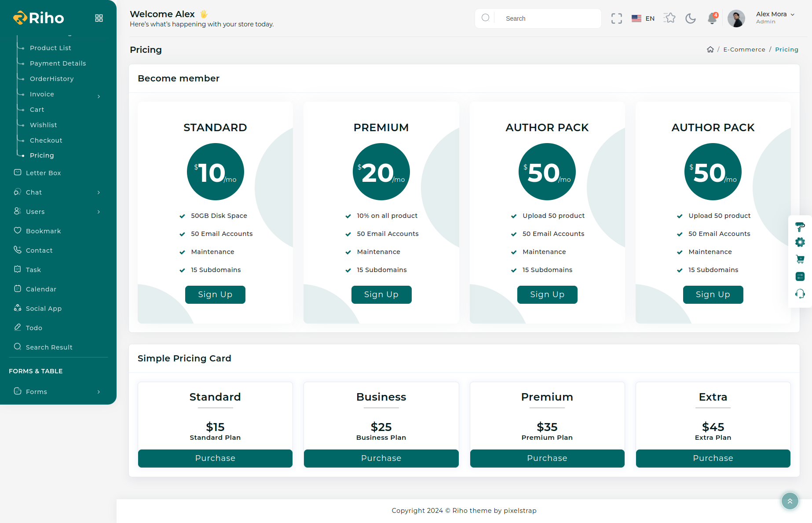The width and height of the screenshot is (812, 523).
Task: Click the gear settings icon on right panel
Action: pyautogui.click(x=800, y=242)
